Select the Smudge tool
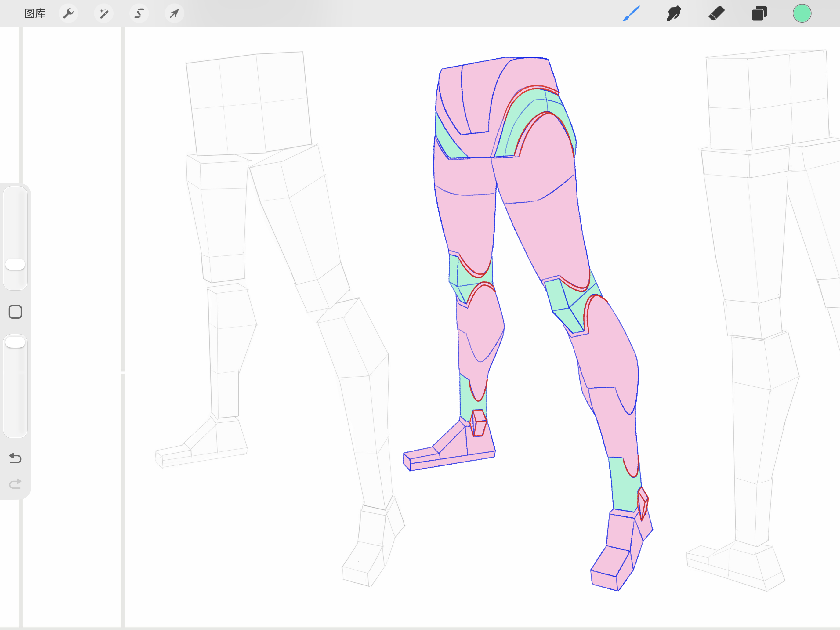840x630 pixels. [674, 14]
